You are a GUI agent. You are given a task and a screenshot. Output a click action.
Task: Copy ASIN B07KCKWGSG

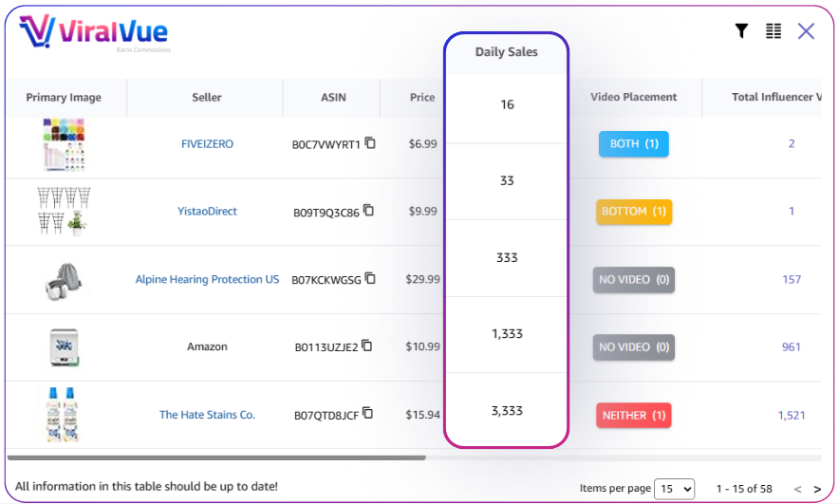point(370,278)
